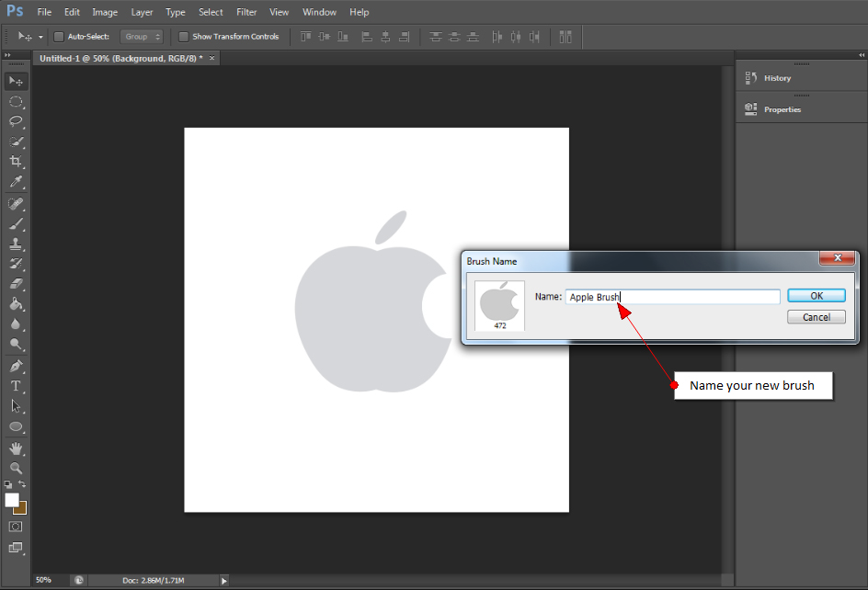This screenshot has height=590, width=868.
Task: Click Auto-Align Layers icon
Action: tap(565, 37)
